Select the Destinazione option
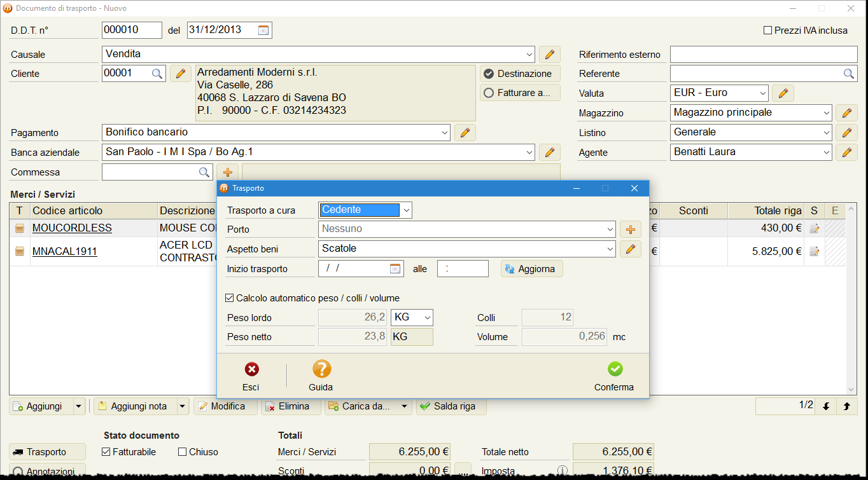 520,74
